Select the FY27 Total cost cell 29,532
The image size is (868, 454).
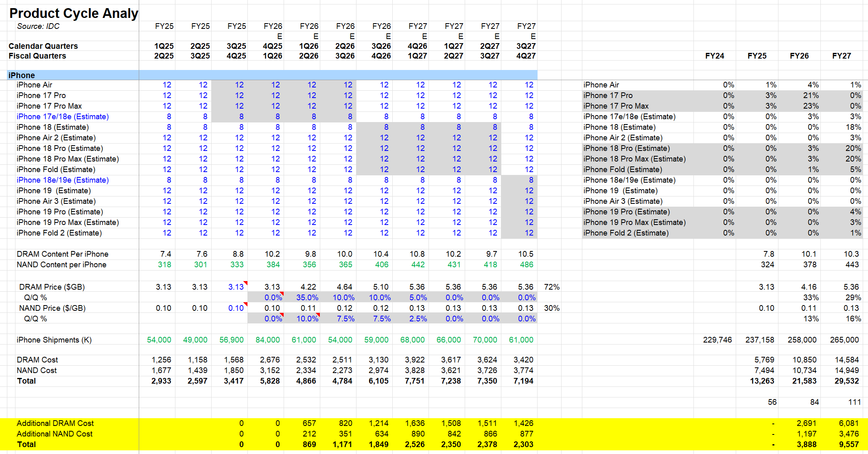point(846,381)
